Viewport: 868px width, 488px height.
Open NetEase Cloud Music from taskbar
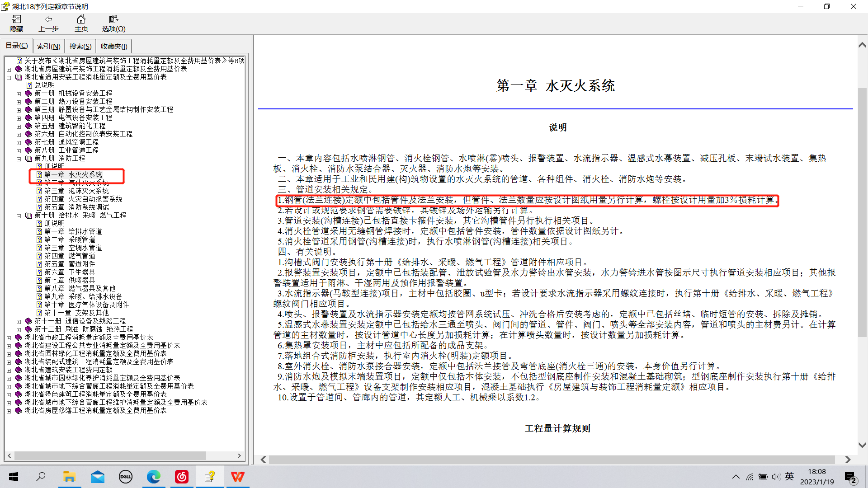click(181, 477)
